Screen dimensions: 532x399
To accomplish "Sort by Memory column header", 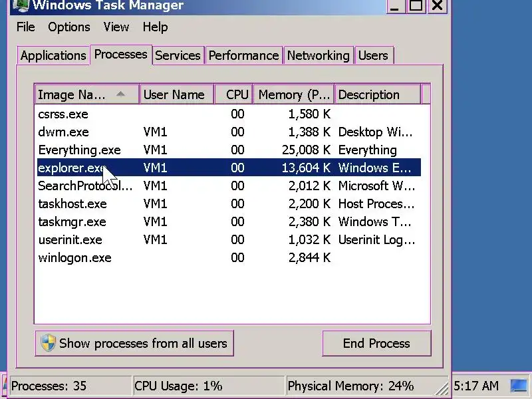I will tap(293, 94).
